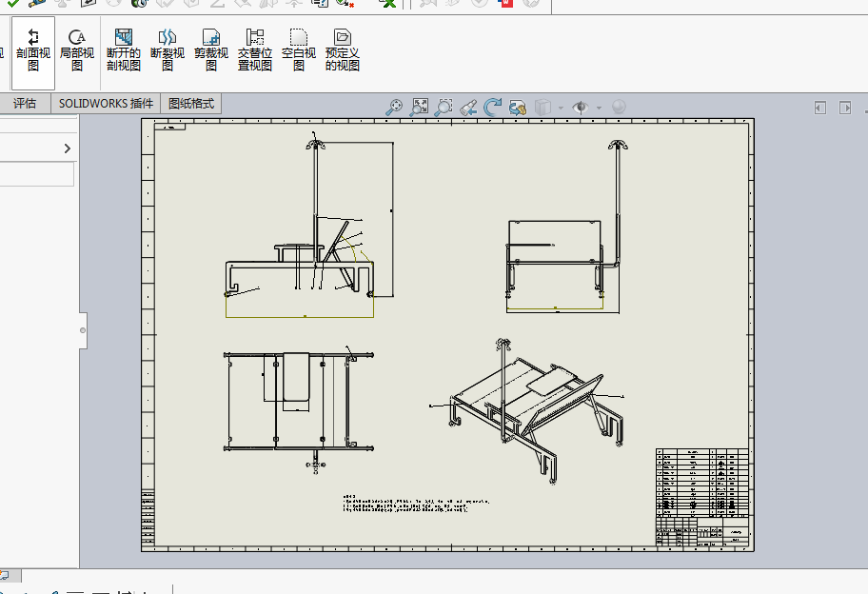
Task: Click Zoom to Area icon
Action: tap(444, 107)
